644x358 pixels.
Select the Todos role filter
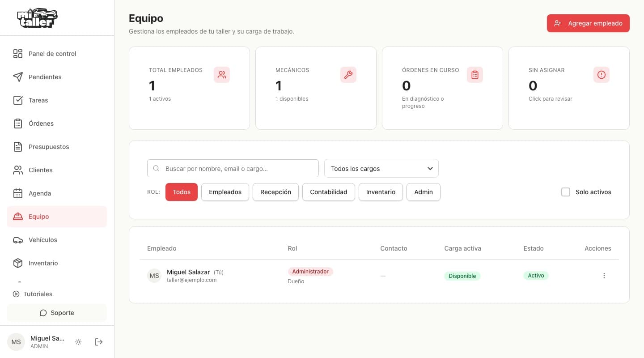pos(182,192)
